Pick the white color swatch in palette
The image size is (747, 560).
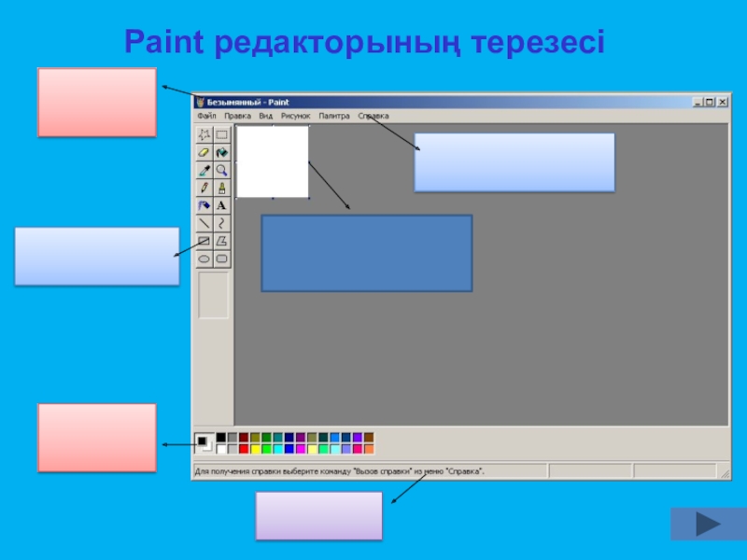click(x=221, y=449)
